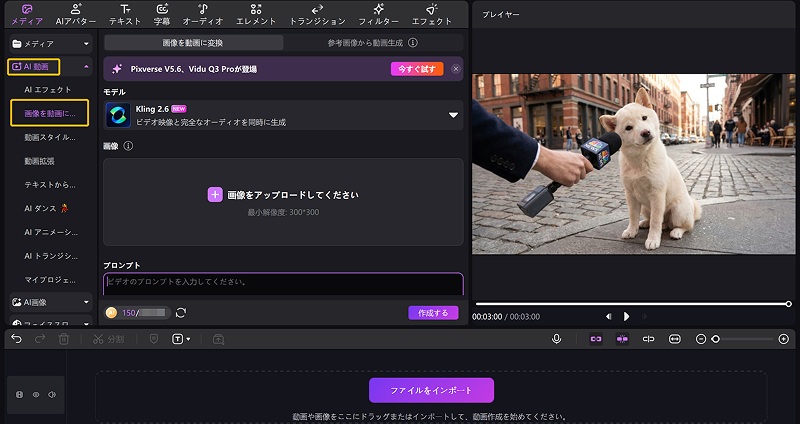The width and height of the screenshot is (800, 424).
Task: Open the エフェクト tab
Action: [432, 15]
